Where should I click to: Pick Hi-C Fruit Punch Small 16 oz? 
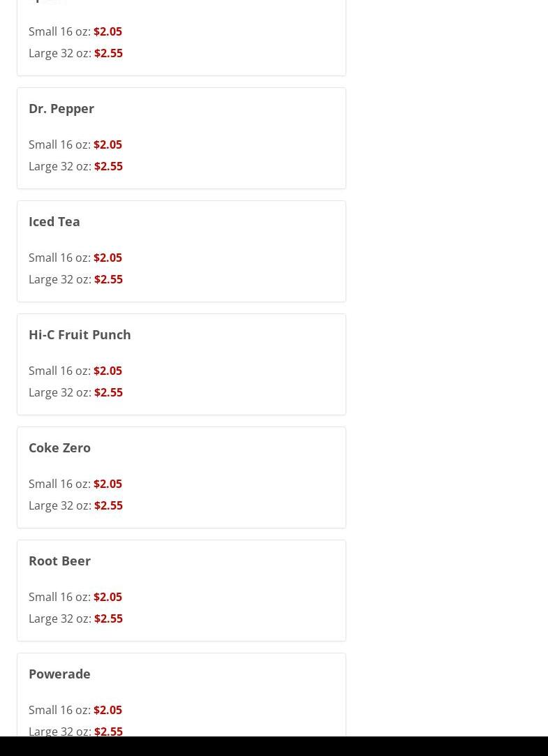coord(75,371)
